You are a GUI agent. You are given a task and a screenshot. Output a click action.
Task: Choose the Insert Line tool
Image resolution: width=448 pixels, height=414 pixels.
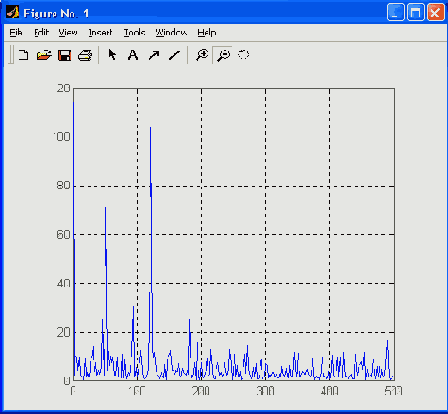click(174, 55)
